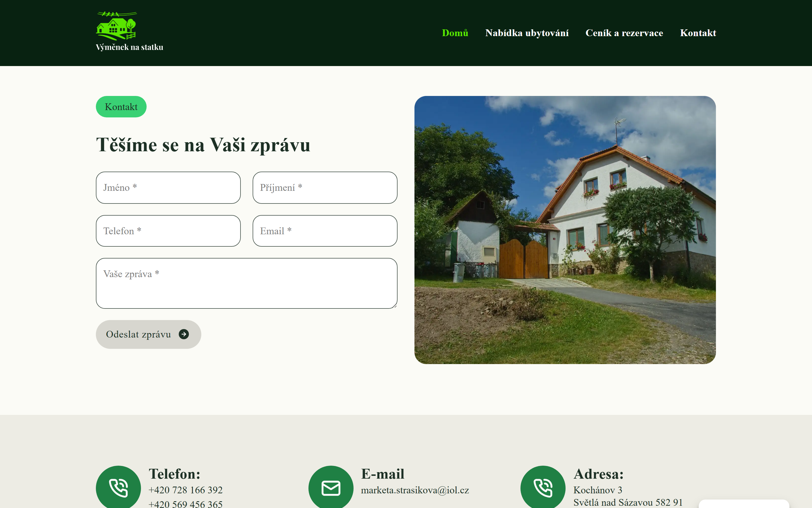Click phone number +420 728 166 392
This screenshot has height=508, width=812.
coord(186,490)
